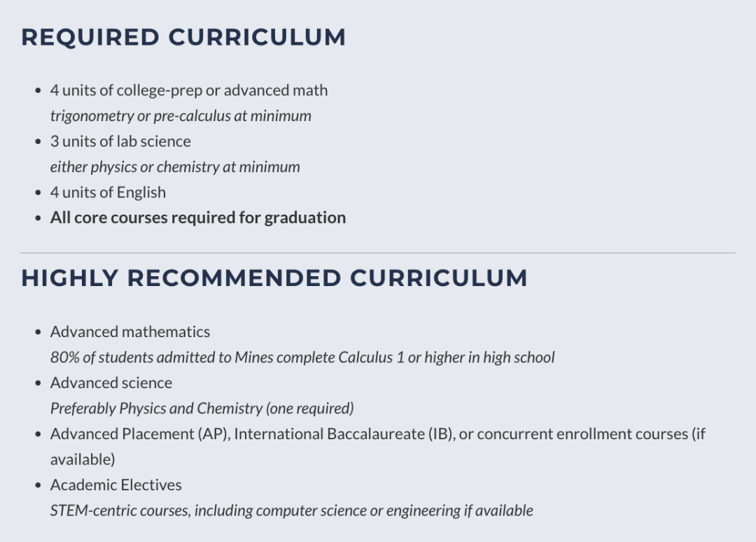Click the divider line between curriculum sections
This screenshot has height=542, width=756.
(x=378, y=252)
